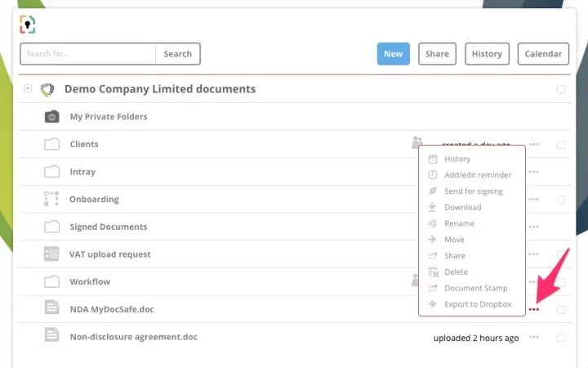This screenshot has width=588, height=368.
Task: Click the red three-dots for NDA MyDocSafe.doc
Action: (534, 309)
